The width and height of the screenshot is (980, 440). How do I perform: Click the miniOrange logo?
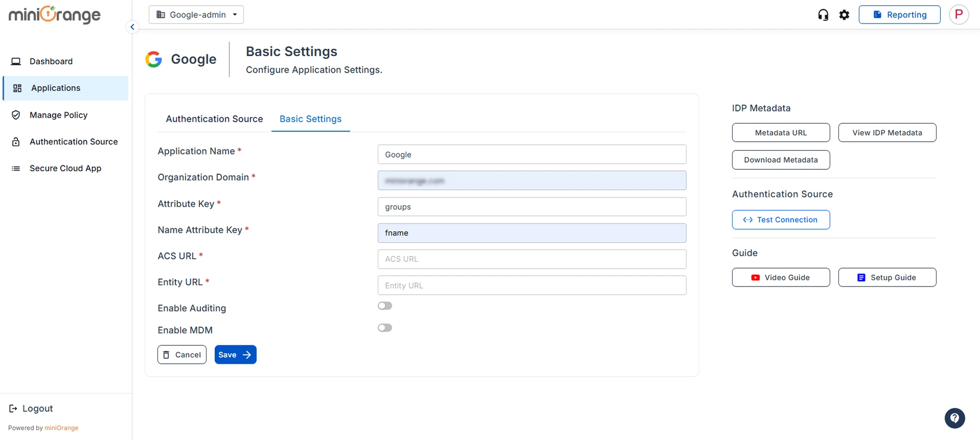point(55,15)
